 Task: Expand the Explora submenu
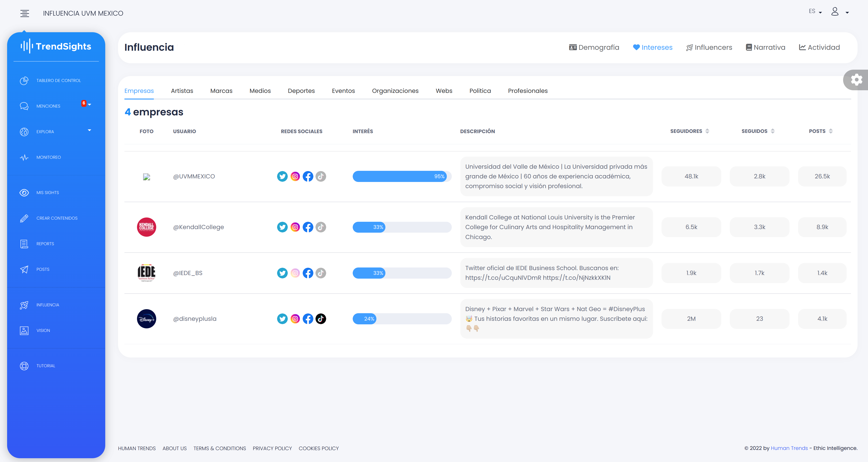89,130
